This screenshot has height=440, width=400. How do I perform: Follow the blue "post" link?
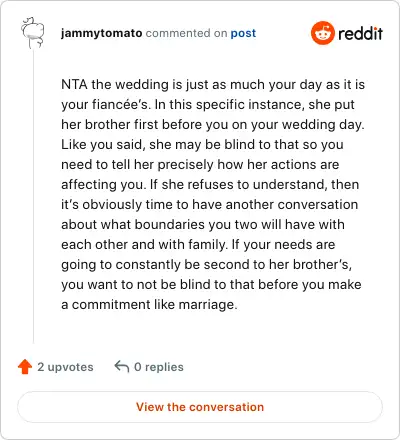[243, 33]
